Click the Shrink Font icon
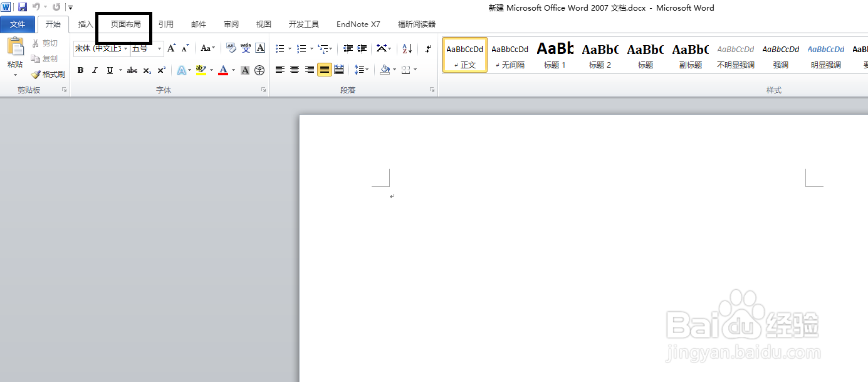This screenshot has width=868, height=382. pyautogui.click(x=186, y=48)
